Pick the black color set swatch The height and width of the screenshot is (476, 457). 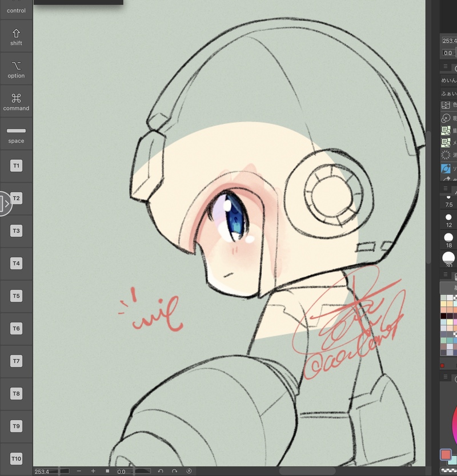(x=443, y=316)
